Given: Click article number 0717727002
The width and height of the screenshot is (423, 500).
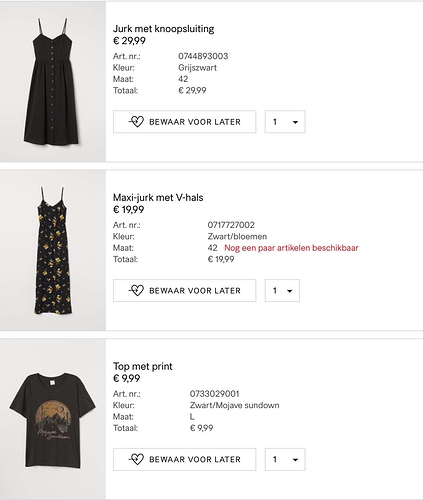Looking at the screenshot, I should [231, 225].
